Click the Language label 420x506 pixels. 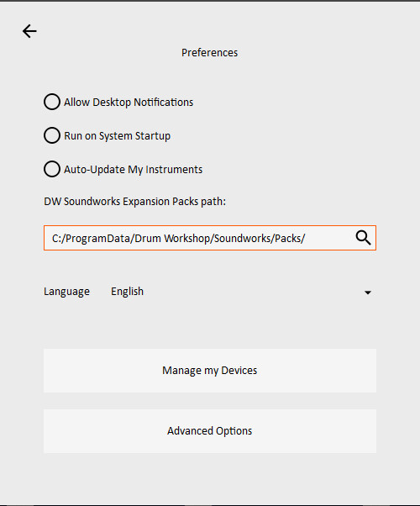click(x=66, y=292)
